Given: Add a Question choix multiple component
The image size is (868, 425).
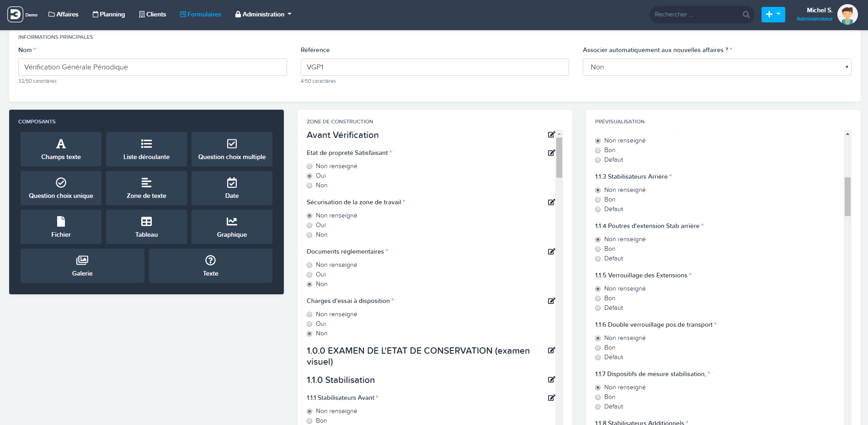Looking at the screenshot, I should pyautogui.click(x=232, y=149).
